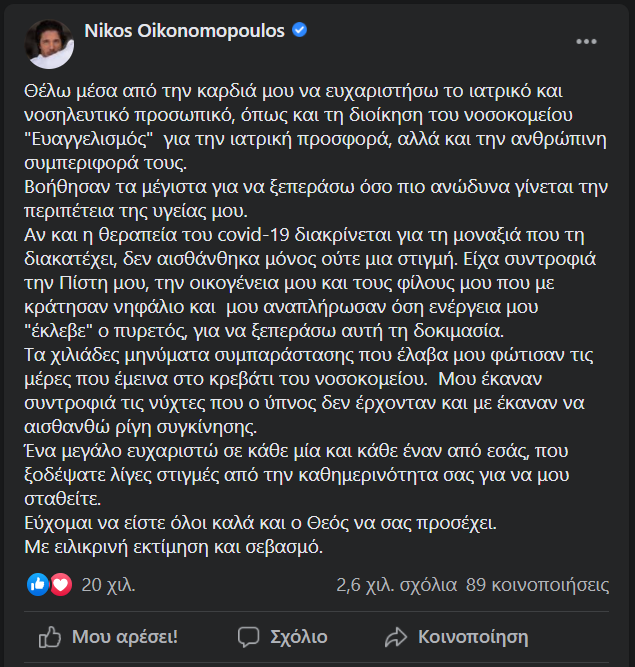Viewport: 635px width, 667px height.
Task: Click the blue Like reaction icon
Action: (x=39, y=584)
